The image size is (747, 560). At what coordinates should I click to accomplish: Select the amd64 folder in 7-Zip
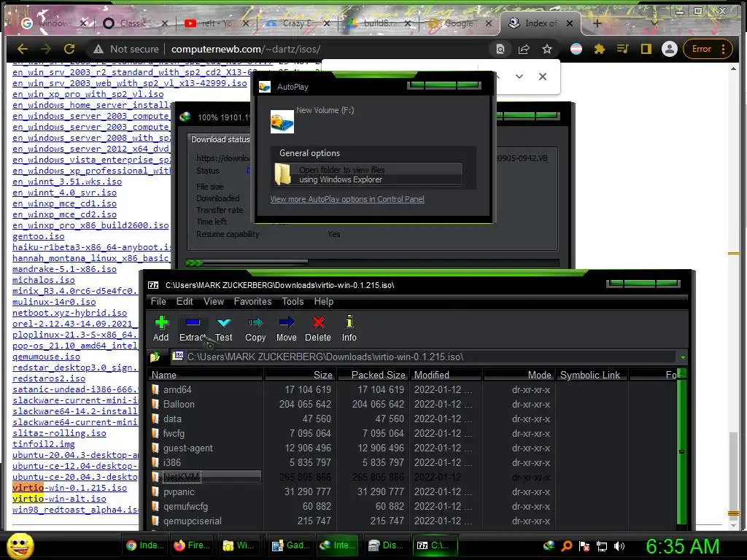pyautogui.click(x=177, y=389)
